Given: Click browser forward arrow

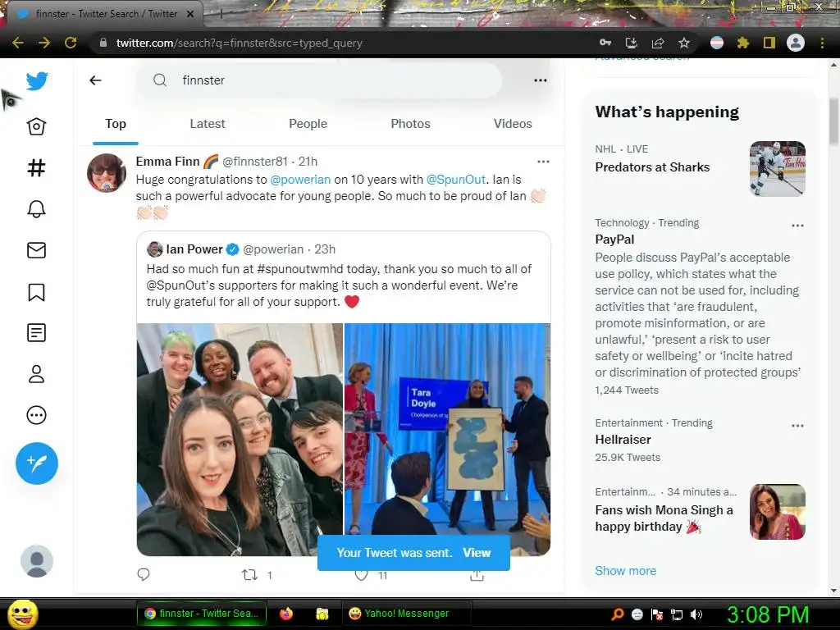Looking at the screenshot, I should pyautogui.click(x=44, y=43).
